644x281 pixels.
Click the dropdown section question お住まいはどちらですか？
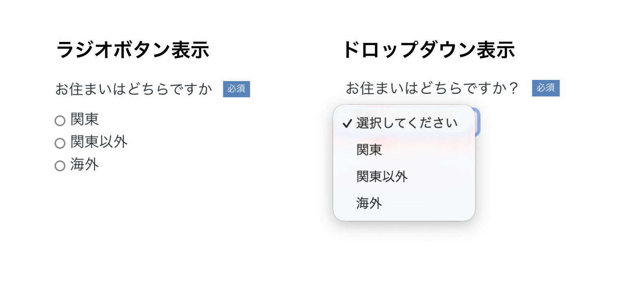coord(432,88)
